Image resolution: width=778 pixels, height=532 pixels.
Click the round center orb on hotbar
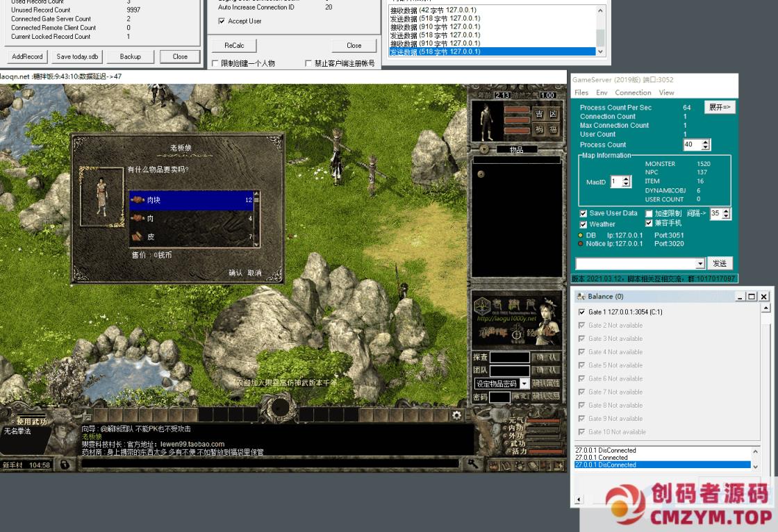(279, 408)
